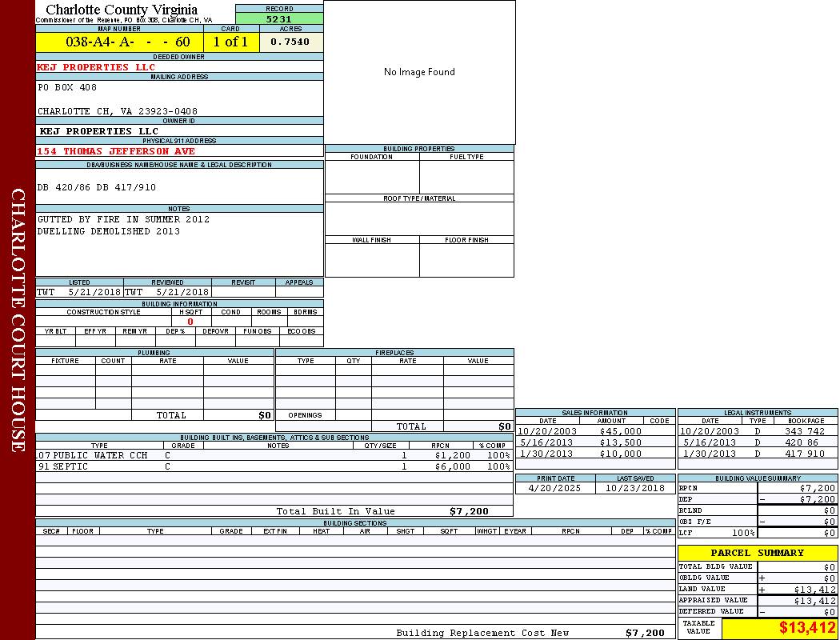Click the '1 of 1' card indicator
Image resolution: width=840 pixels, height=640 pixels.
(231, 42)
